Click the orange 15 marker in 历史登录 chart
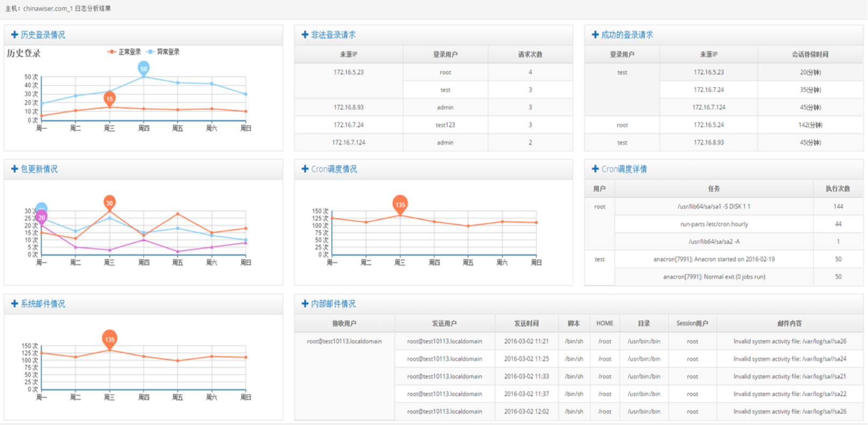The image size is (868, 425). coord(110,99)
